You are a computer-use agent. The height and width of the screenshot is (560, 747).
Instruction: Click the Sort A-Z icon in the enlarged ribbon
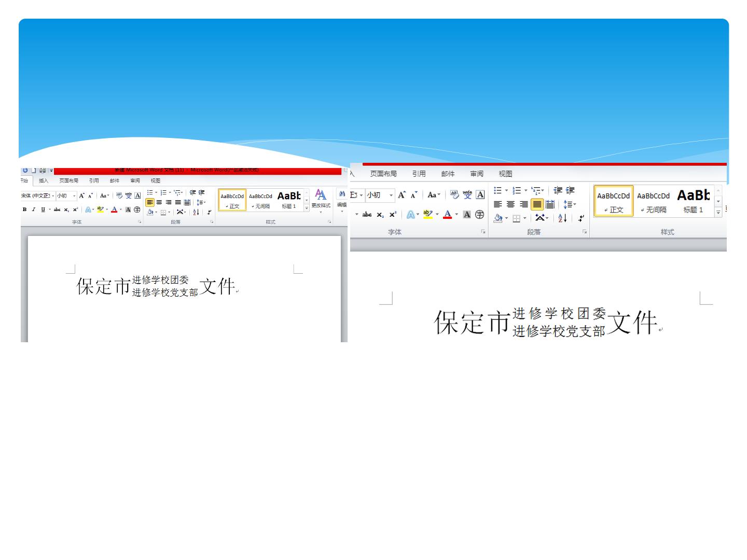(x=562, y=218)
